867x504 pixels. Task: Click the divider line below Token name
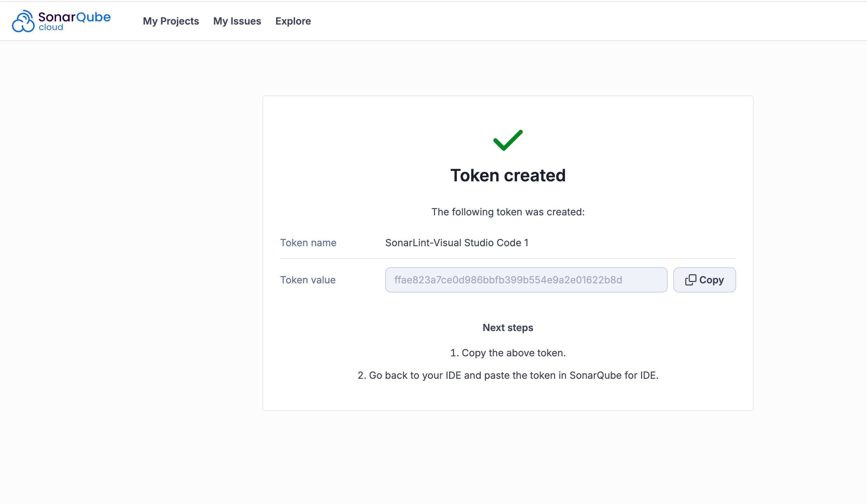click(508, 258)
